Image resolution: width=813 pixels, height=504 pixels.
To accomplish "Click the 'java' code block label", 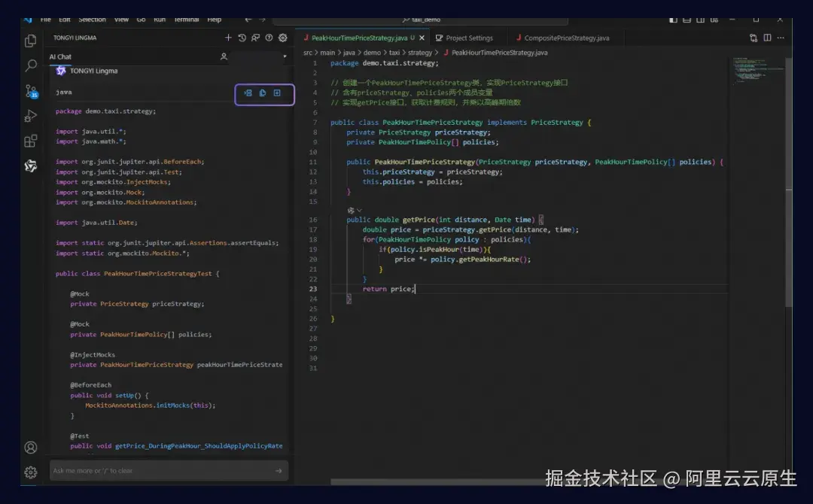I will [64, 92].
